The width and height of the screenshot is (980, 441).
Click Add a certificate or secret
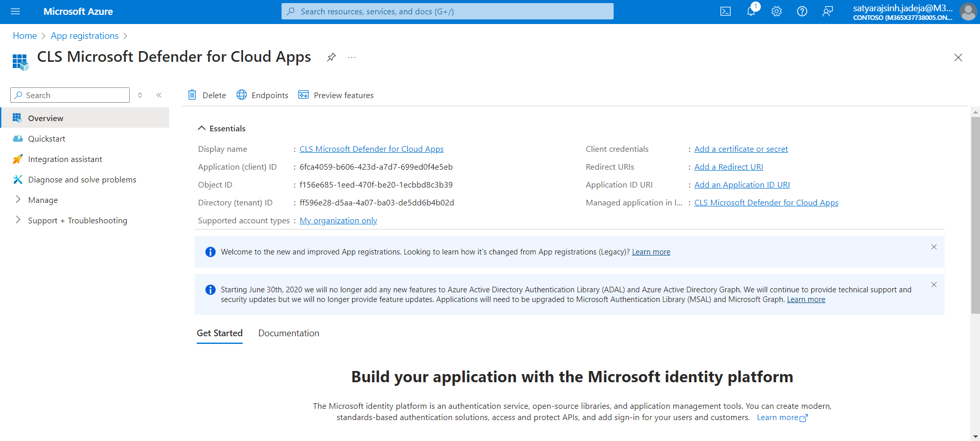point(741,149)
